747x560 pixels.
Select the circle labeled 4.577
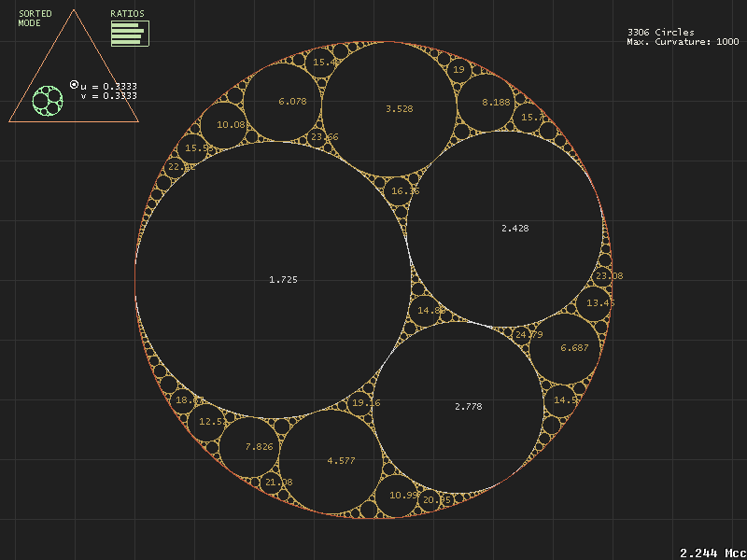click(x=340, y=460)
